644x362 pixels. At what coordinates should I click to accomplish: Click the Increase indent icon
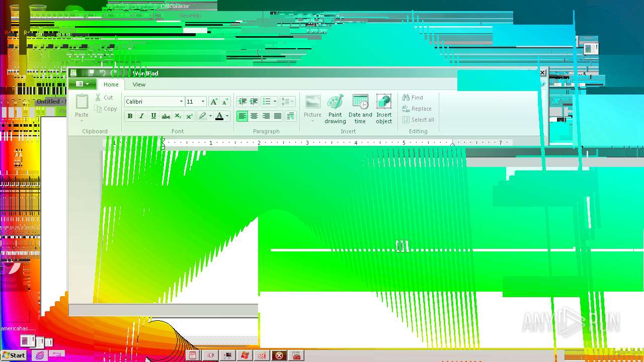click(254, 102)
